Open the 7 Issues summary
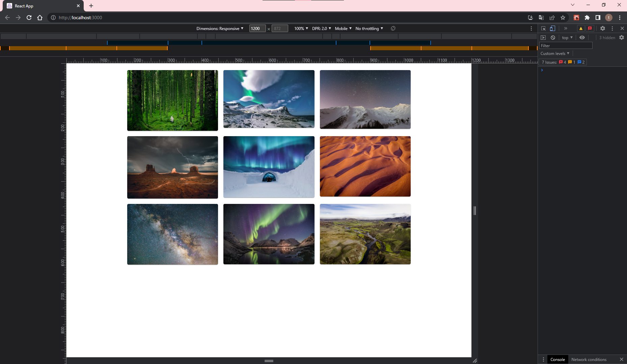This screenshot has height=364, width=627. coord(563,62)
